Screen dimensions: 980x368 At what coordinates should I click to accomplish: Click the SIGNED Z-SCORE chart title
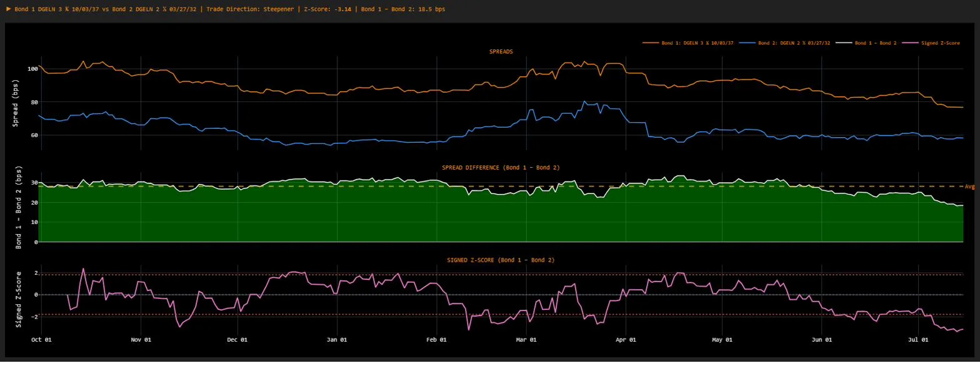[x=501, y=259]
